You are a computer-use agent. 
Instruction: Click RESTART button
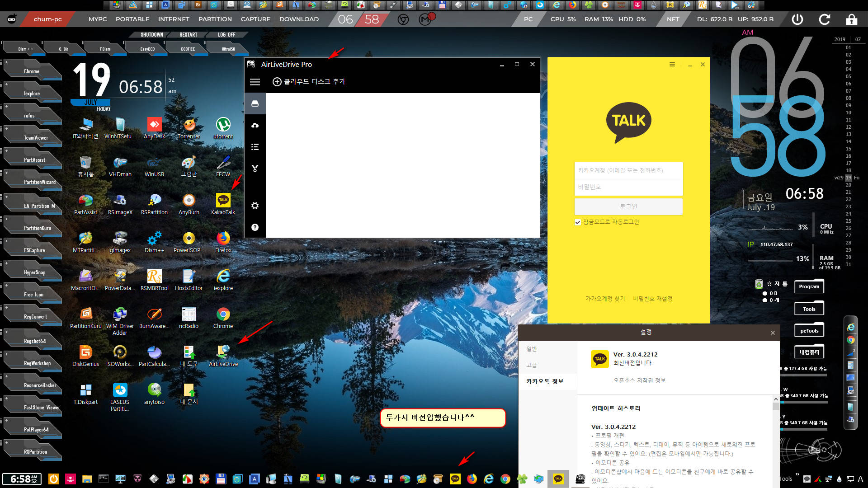[x=188, y=35]
